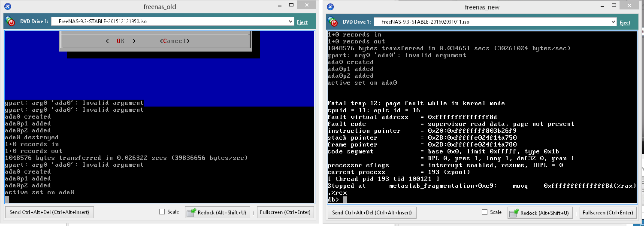Click 'fault virtual address' line in freenas_new
The height and width of the screenshot is (226, 644).
412,117
